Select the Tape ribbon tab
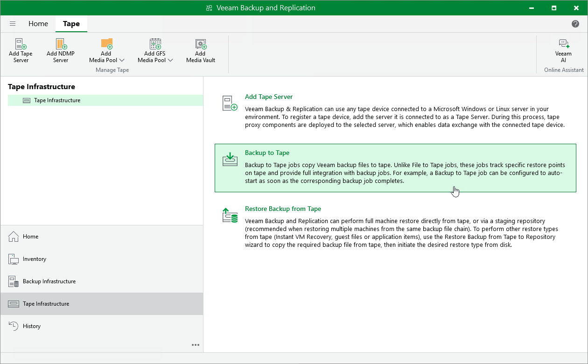Screen dimensions: 588x364 [71, 24]
